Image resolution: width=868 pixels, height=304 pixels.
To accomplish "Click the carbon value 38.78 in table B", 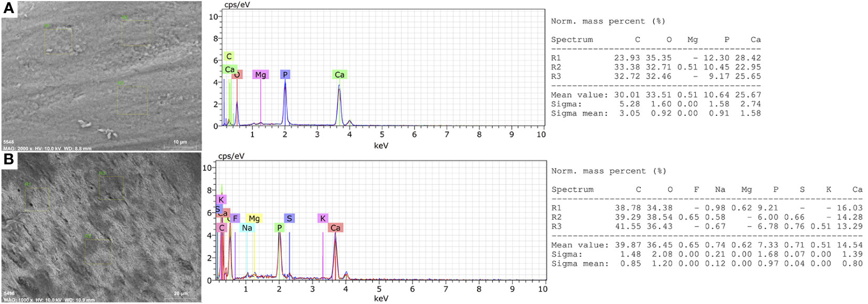I will [628, 208].
